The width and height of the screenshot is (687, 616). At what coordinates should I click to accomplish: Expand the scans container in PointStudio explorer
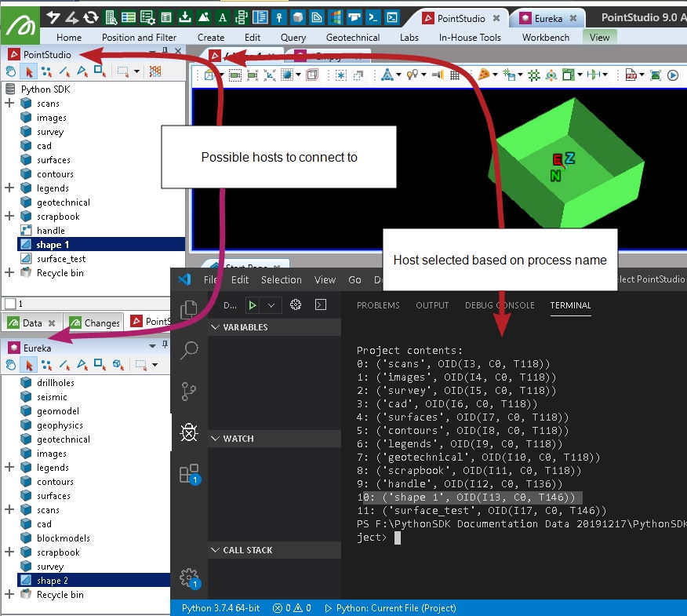9,104
